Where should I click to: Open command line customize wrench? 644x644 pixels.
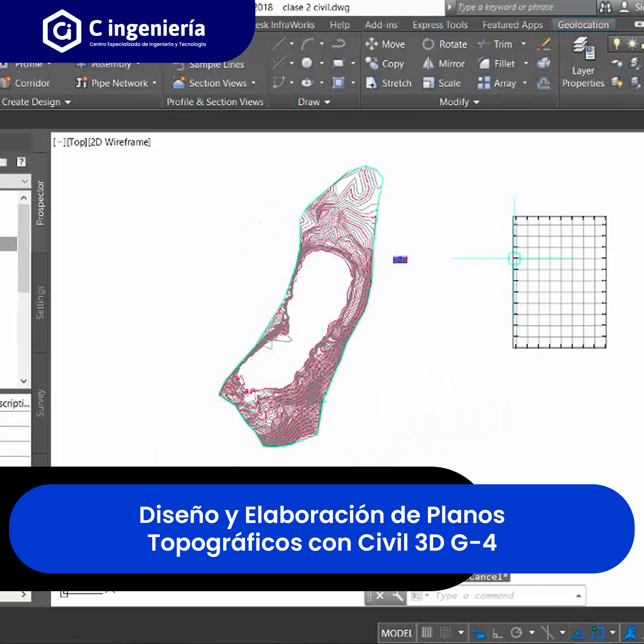[397, 596]
